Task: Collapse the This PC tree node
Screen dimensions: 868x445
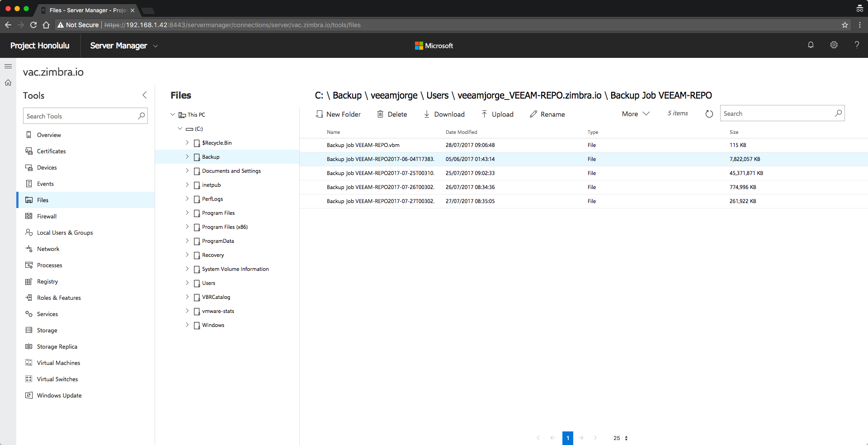Action: pos(173,114)
